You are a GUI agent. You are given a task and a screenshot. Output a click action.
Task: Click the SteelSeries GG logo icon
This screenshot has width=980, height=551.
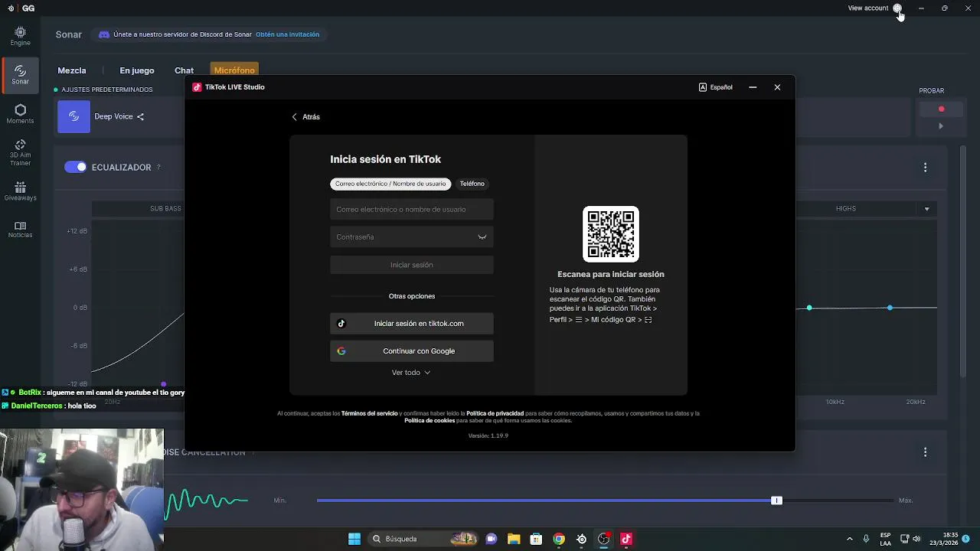coord(10,8)
